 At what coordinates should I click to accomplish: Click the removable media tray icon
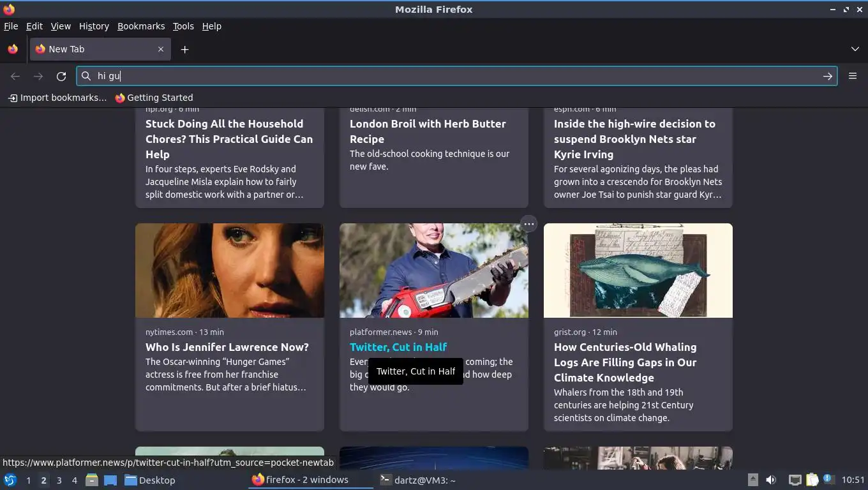coord(753,480)
